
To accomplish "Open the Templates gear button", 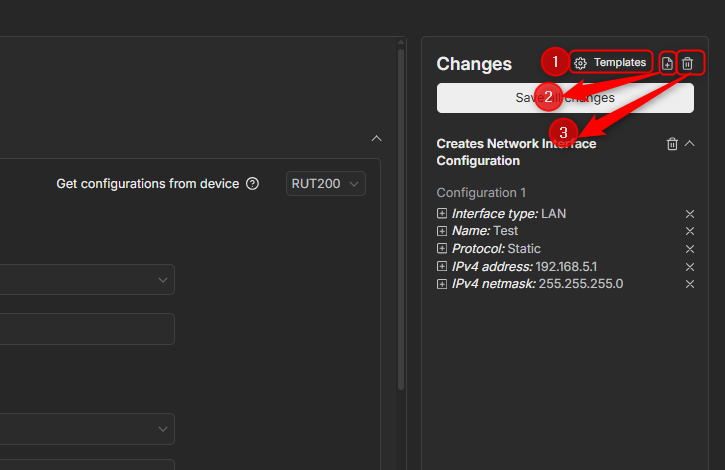I will click(x=610, y=63).
